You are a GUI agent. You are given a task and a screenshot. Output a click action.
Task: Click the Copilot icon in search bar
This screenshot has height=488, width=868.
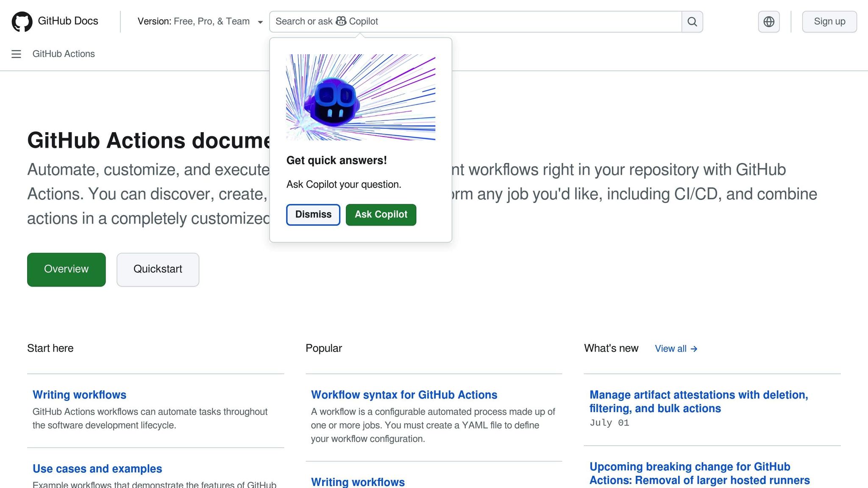click(x=341, y=21)
